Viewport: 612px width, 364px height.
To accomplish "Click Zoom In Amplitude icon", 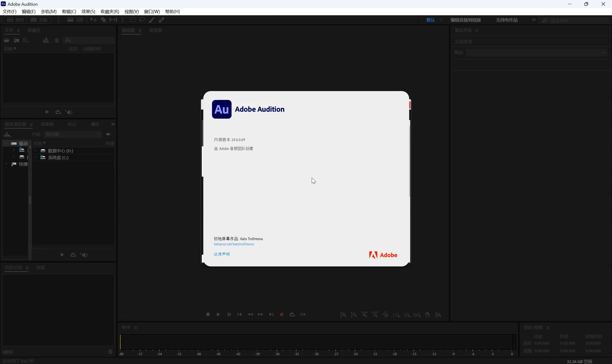I will tap(343, 315).
